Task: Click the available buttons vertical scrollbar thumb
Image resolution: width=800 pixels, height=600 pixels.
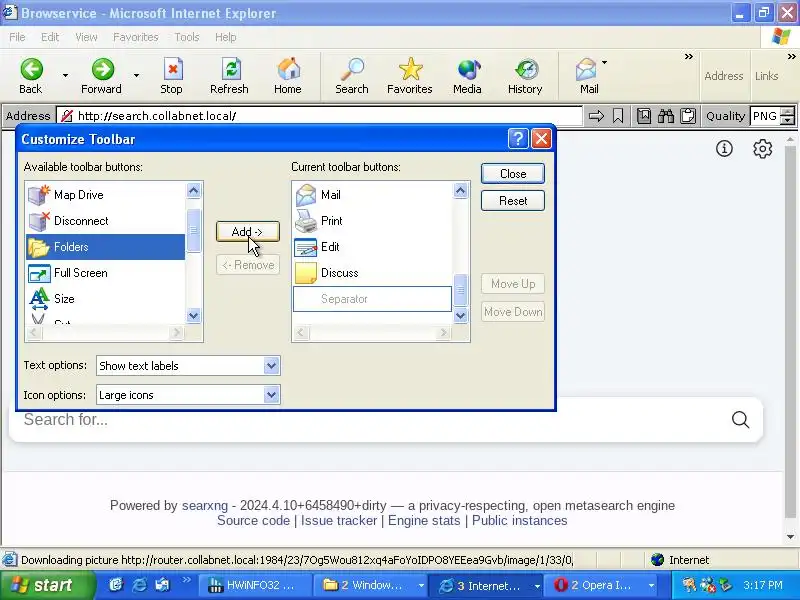Action: click(193, 230)
